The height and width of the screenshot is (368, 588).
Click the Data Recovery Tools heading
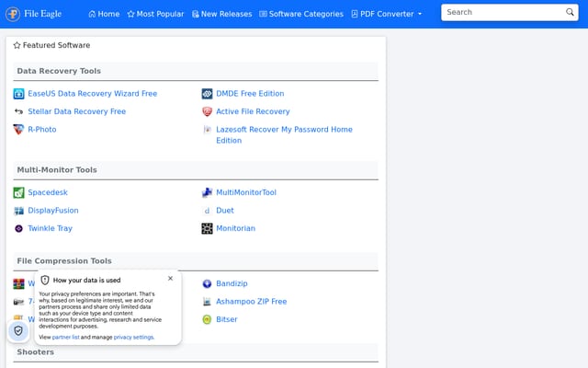pos(59,71)
